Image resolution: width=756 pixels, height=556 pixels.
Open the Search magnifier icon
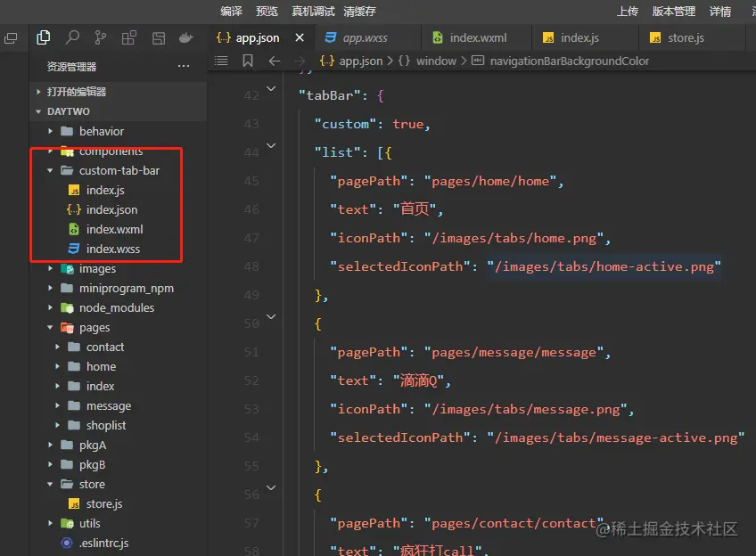72,37
